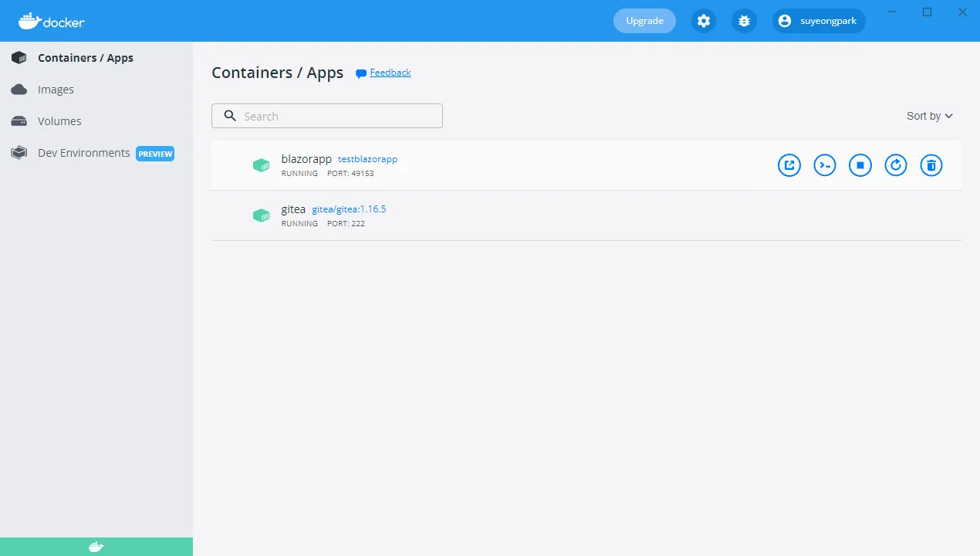Select the blazorapp container name
This screenshot has width=980, height=556.
pyautogui.click(x=306, y=159)
